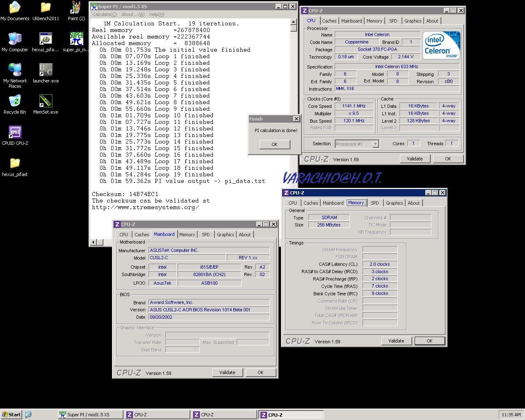This screenshot has height=420, width=525.
Task: Click the Checksum: 14B74EC1 line
Action: tap(125, 194)
